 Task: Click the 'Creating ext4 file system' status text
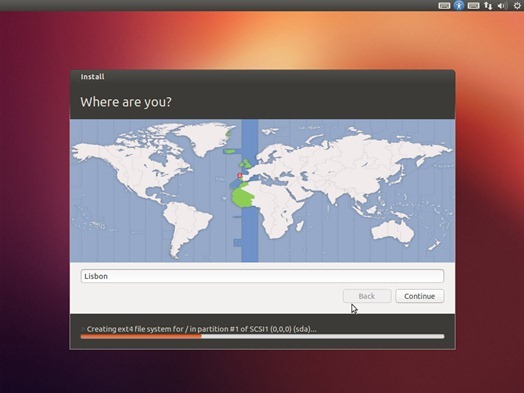(x=202, y=329)
